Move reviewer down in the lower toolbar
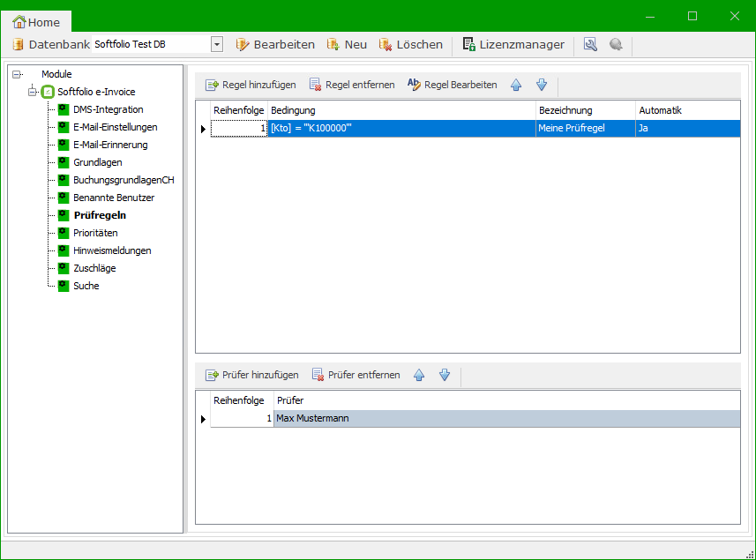This screenshot has width=756, height=560. [445, 375]
